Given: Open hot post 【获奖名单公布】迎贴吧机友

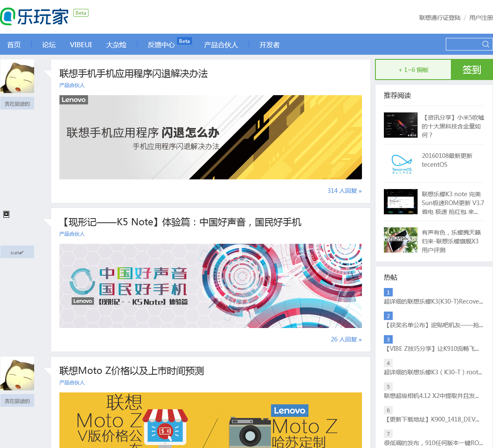Looking at the screenshot, I should point(433,325).
